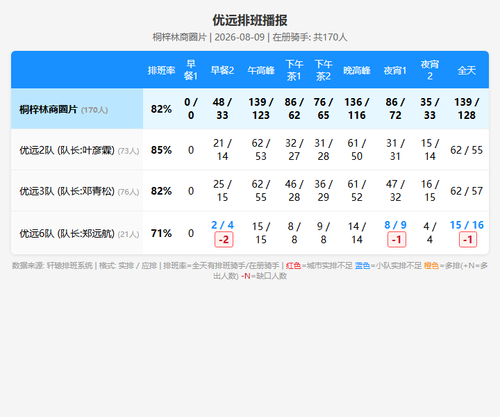
Task: Click the 优远3队 row label
Action: [79, 191]
